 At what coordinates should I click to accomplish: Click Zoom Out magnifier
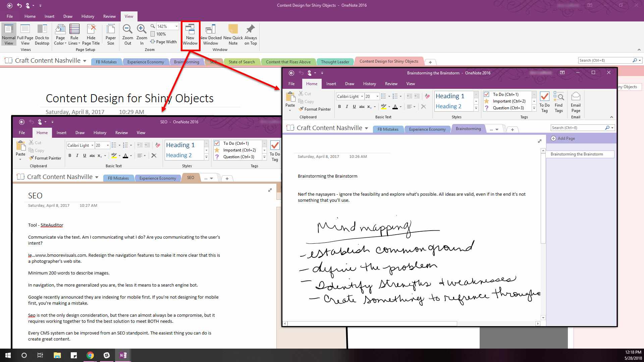[x=127, y=35]
